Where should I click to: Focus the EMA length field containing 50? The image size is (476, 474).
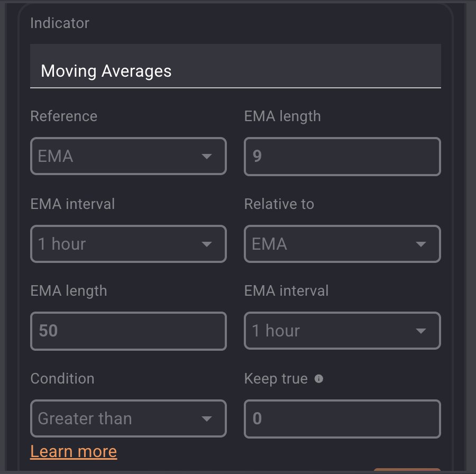(128, 331)
